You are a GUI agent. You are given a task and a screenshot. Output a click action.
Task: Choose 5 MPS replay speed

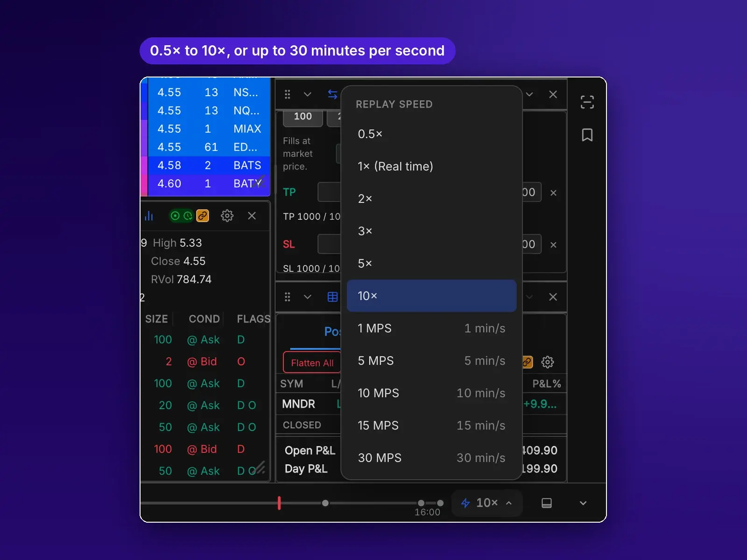(x=431, y=361)
